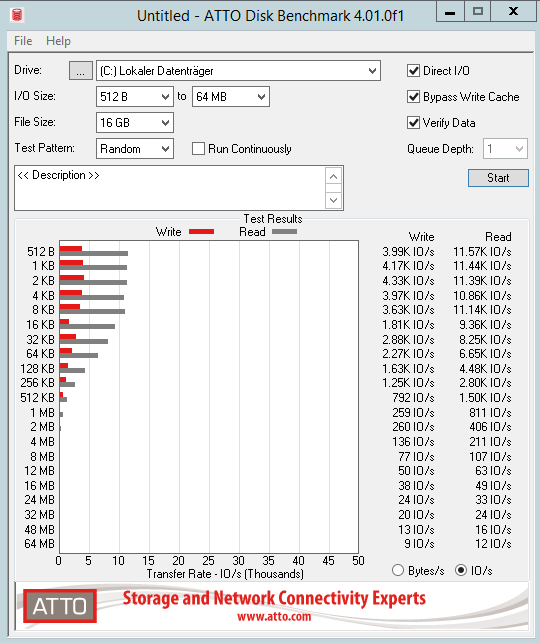Open the File menu
540x643 pixels.
pos(23,41)
